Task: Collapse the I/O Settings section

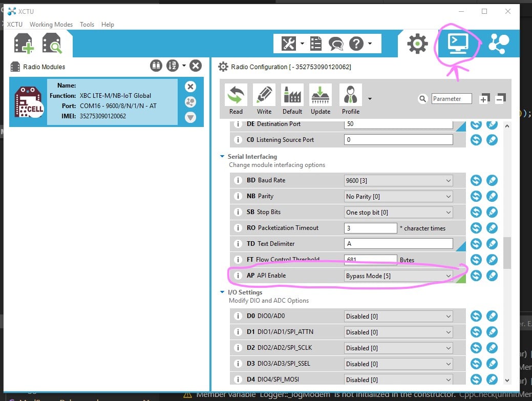Action: point(222,292)
